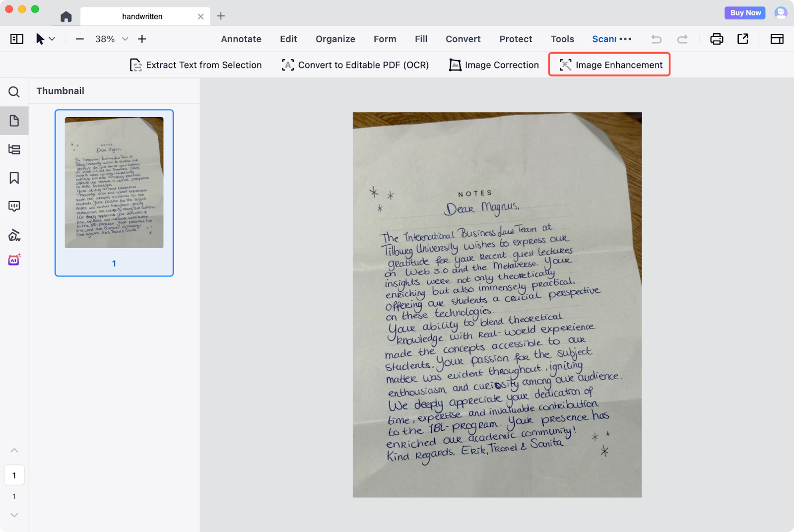Viewport: 794px width, 532px height.
Task: Open the search panel in sidebar
Action: pyautogui.click(x=14, y=92)
